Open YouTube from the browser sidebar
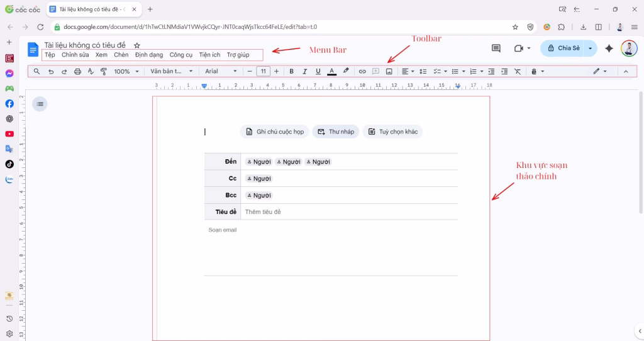The image size is (644, 341). tap(9, 134)
